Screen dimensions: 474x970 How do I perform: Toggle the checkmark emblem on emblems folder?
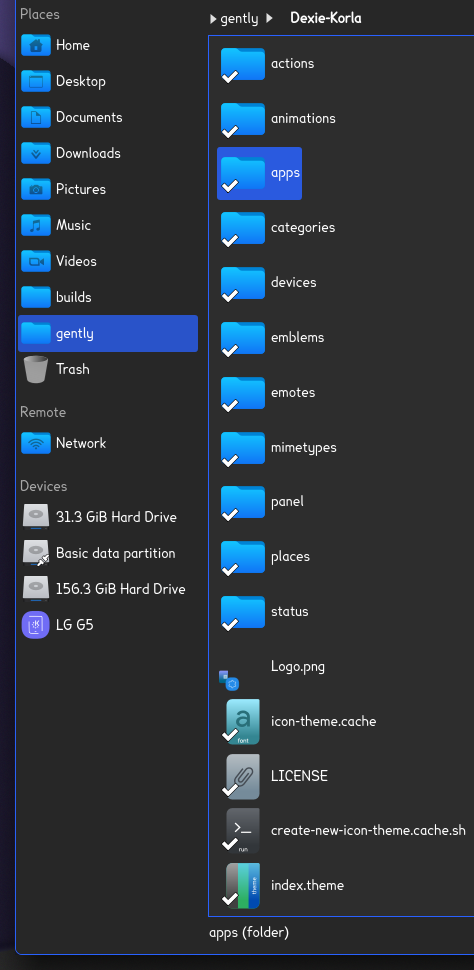(x=230, y=351)
